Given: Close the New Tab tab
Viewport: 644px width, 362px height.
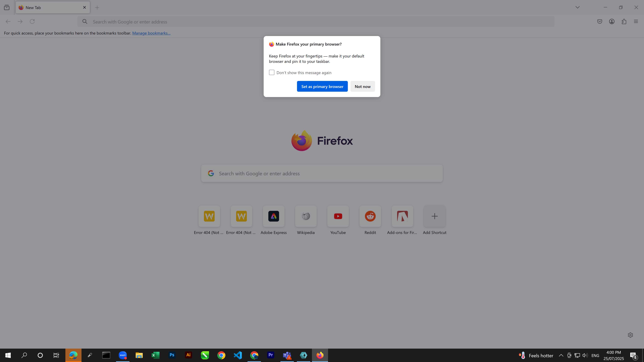Looking at the screenshot, I should (85, 8).
